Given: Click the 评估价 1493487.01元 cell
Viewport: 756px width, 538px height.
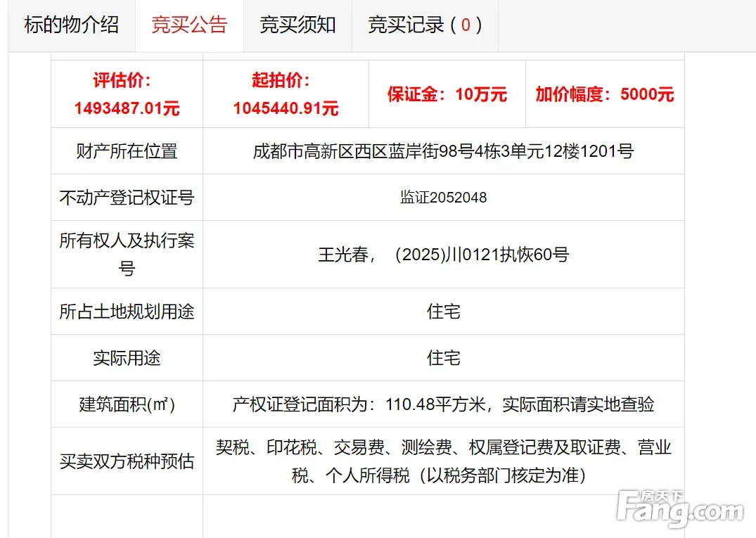Looking at the screenshot, I should (127, 94).
